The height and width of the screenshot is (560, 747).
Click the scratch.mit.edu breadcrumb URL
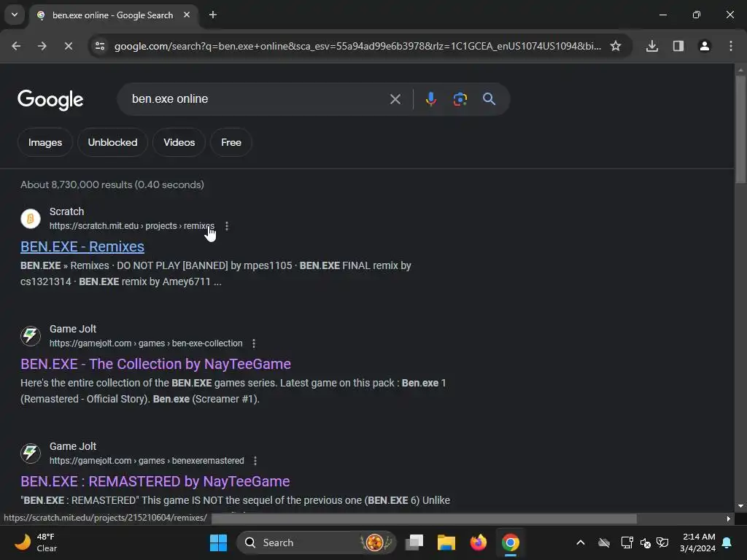pyautogui.click(x=132, y=226)
